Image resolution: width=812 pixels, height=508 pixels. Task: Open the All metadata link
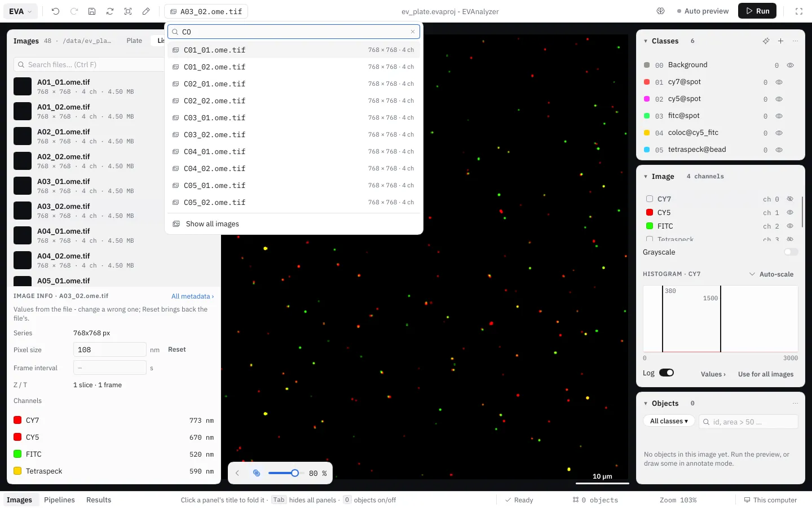(192, 296)
